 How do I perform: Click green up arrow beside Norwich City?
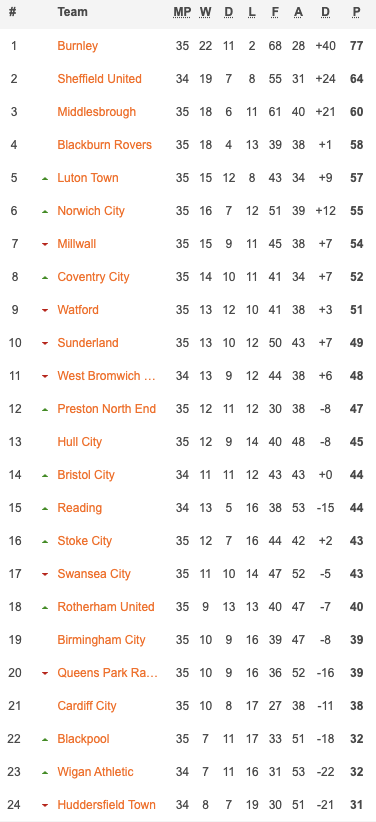pyautogui.click(x=45, y=212)
